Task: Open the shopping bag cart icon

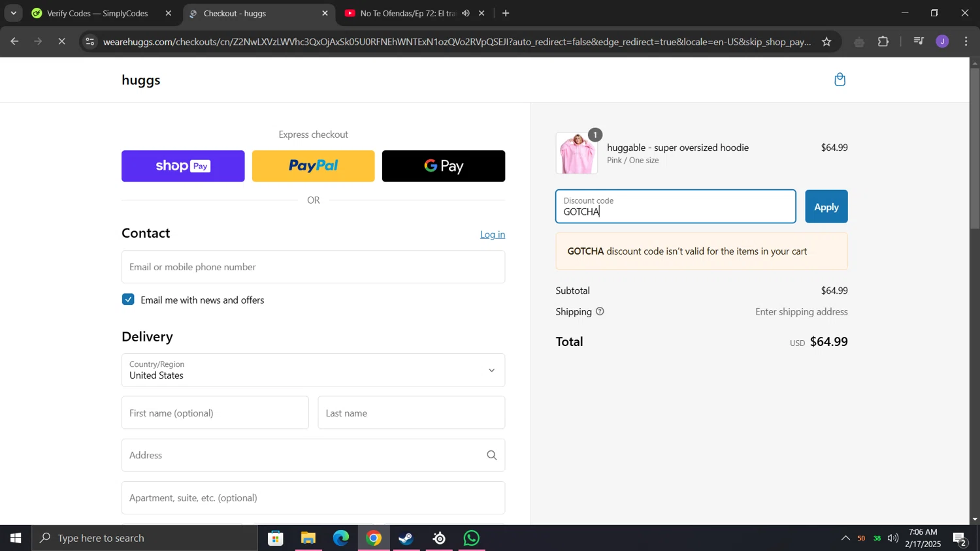Action: [840, 80]
